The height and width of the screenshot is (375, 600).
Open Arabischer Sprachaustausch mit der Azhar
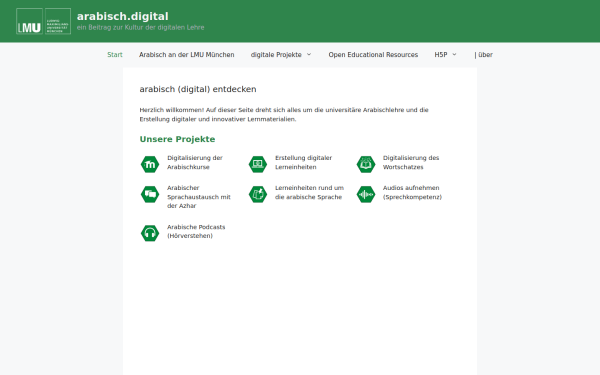pos(199,197)
